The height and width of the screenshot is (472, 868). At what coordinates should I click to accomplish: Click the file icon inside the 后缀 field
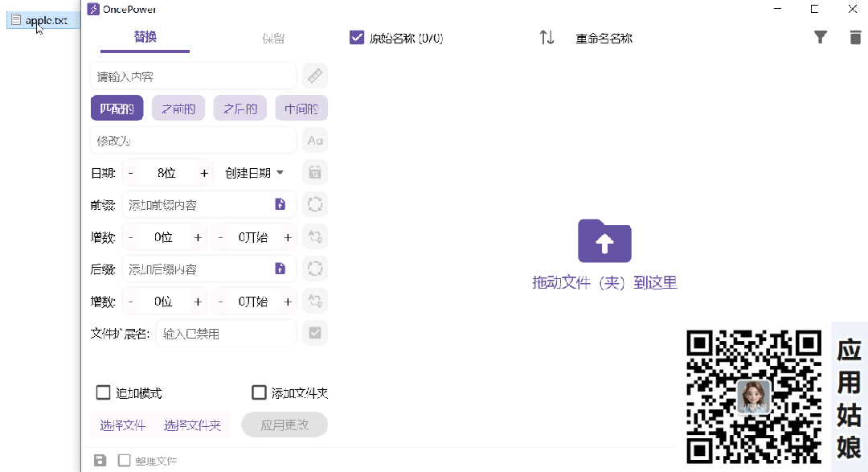(280, 269)
